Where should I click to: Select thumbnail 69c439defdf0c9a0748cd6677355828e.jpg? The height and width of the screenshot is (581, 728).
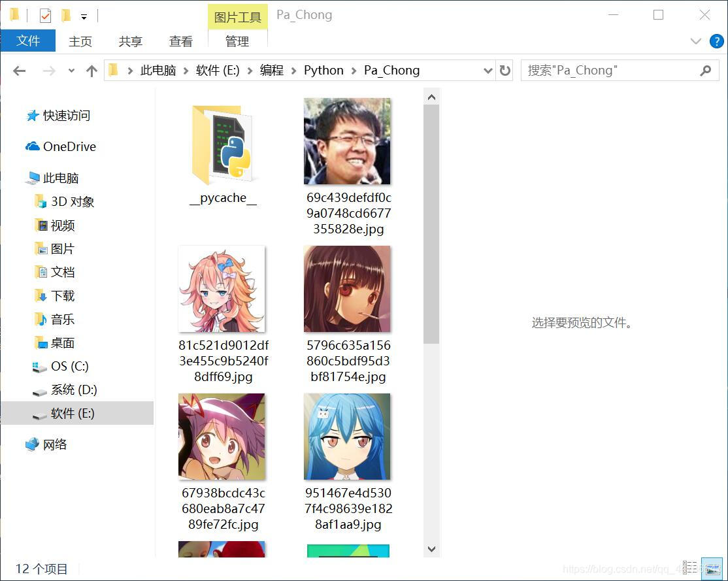click(347, 141)
